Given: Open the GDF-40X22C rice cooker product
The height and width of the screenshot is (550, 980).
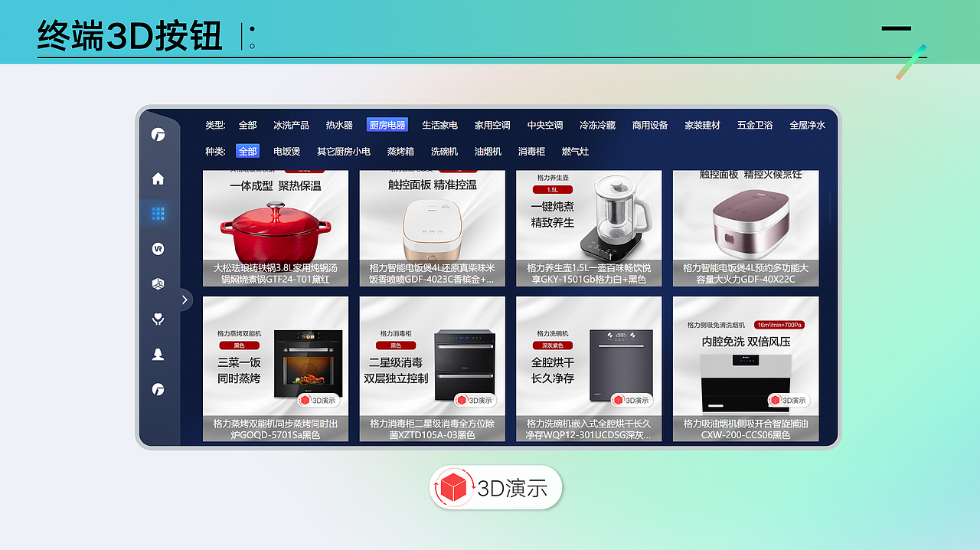Looking at the screenshot, I should 746,228.
